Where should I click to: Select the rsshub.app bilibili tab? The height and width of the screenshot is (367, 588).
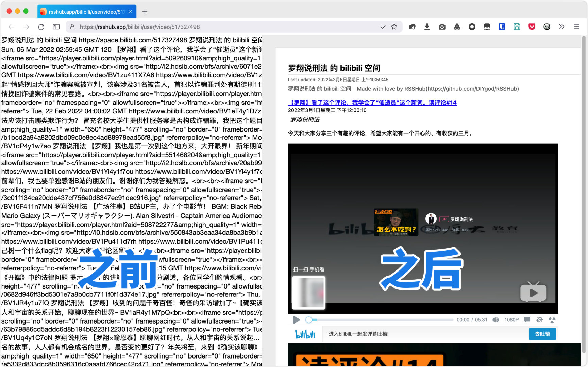tap(87, 12)
